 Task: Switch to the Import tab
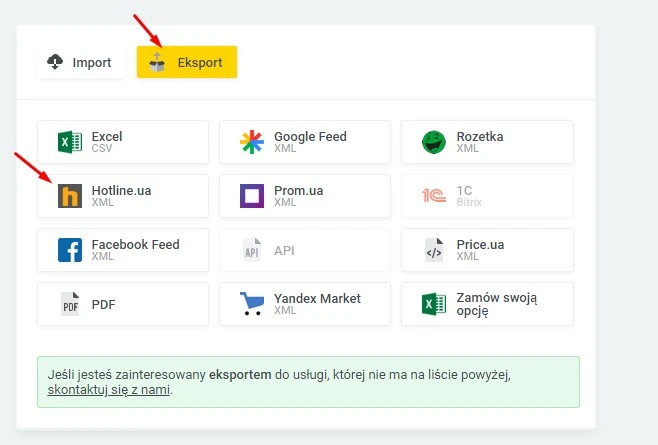(81, 62)
